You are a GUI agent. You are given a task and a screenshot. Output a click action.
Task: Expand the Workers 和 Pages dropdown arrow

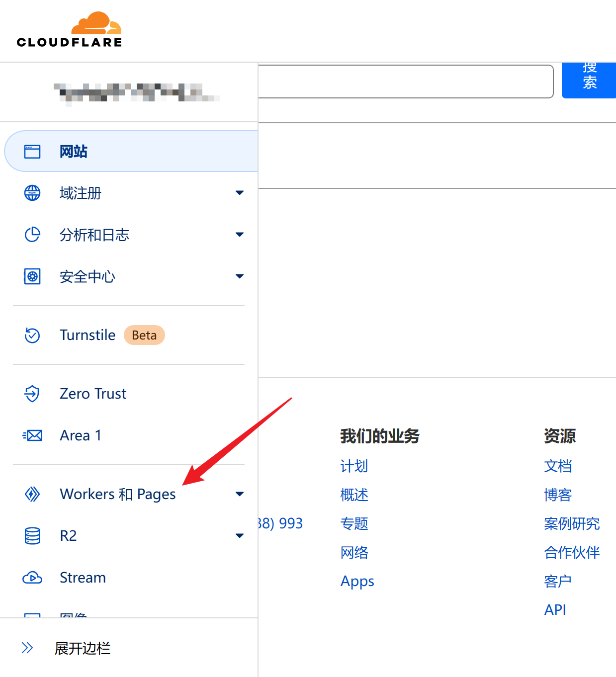(240, 494)
